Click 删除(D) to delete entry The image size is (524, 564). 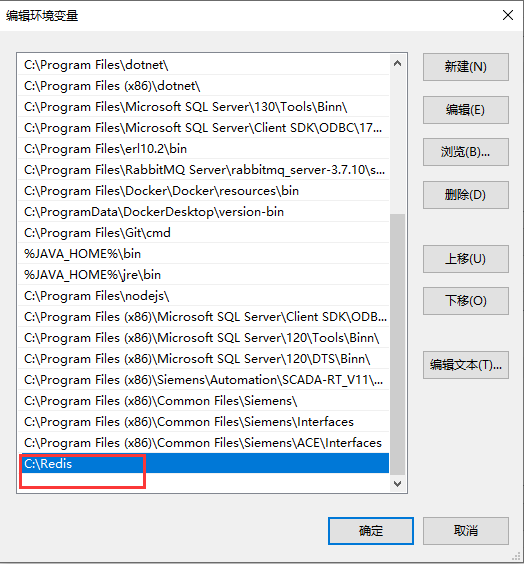point(465,195)
